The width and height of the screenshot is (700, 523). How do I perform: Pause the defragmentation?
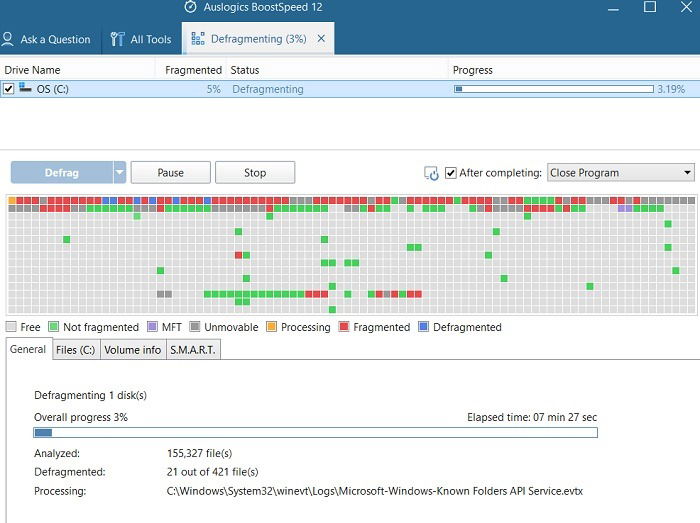pyautogui.click(x=171, y=173)
